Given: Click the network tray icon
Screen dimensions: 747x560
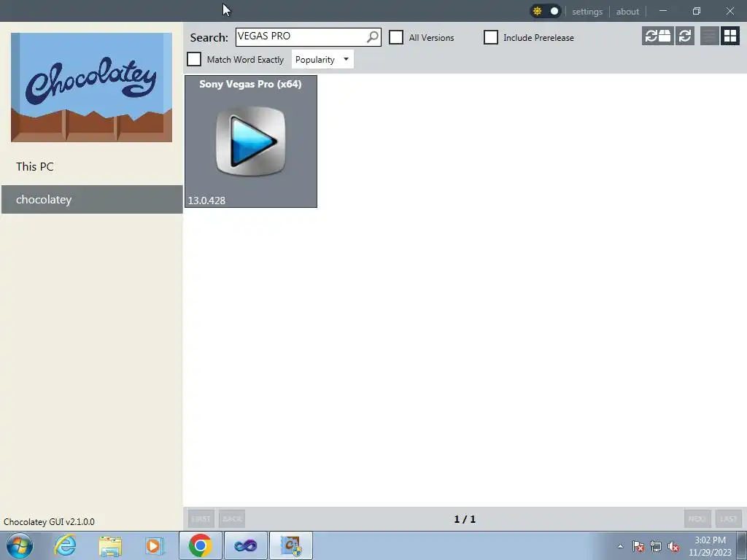Looking at the screenshot, I should 656,546.
